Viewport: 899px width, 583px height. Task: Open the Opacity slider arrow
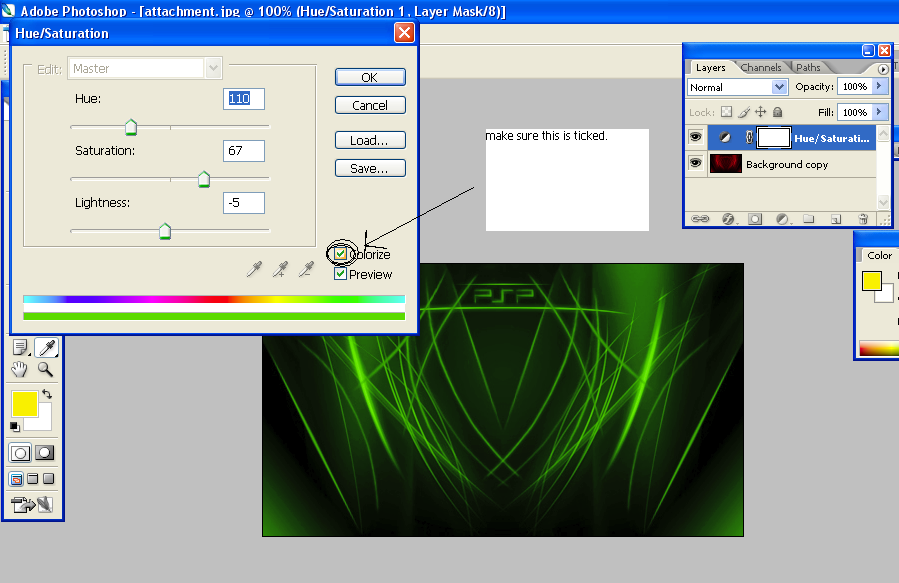[x=879, y=87]
